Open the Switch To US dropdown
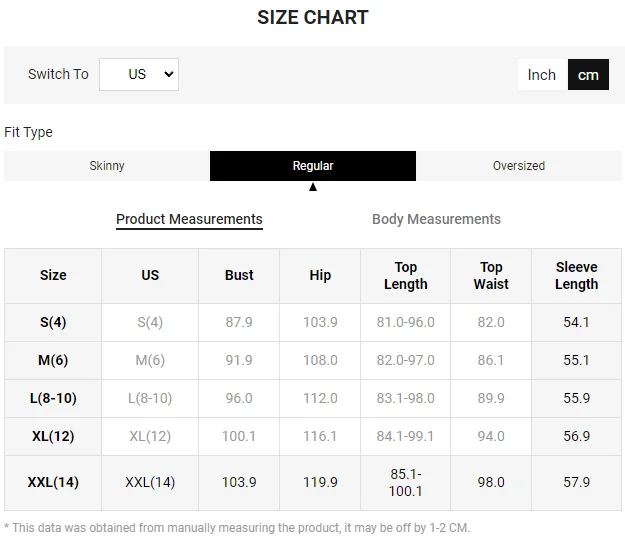The height and width of the screenshot is (539, 625). (x=139, y=74)
